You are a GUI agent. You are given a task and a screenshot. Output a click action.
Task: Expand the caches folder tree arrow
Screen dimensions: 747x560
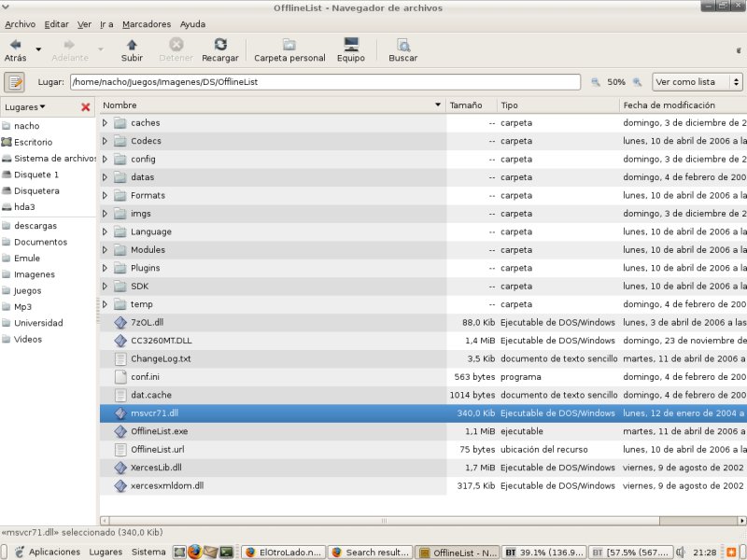pyautogui.click(x=105, y=123)
